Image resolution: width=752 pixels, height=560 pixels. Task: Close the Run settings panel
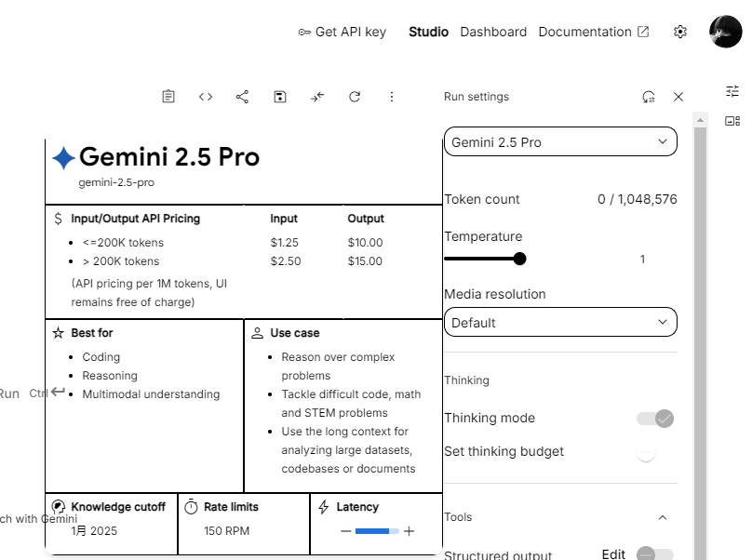pos(678,97)
